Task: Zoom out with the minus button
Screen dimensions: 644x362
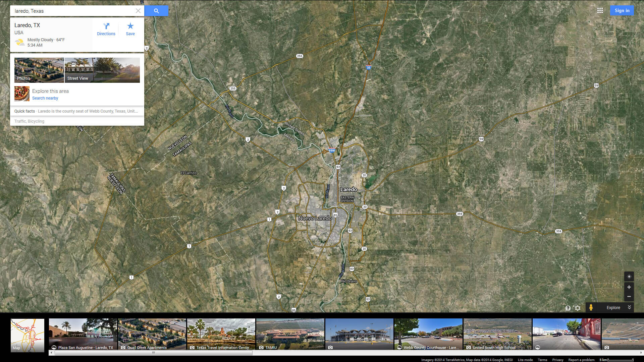Action: [x=629, y=297]
